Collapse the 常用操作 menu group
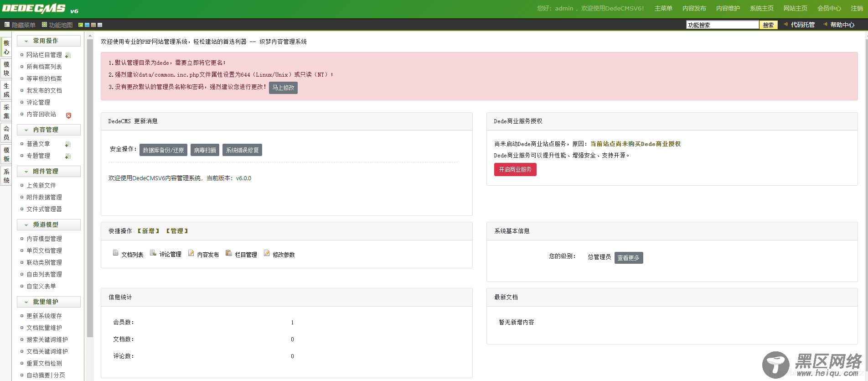Screen dimensions: 868x381 pos(49,41)
